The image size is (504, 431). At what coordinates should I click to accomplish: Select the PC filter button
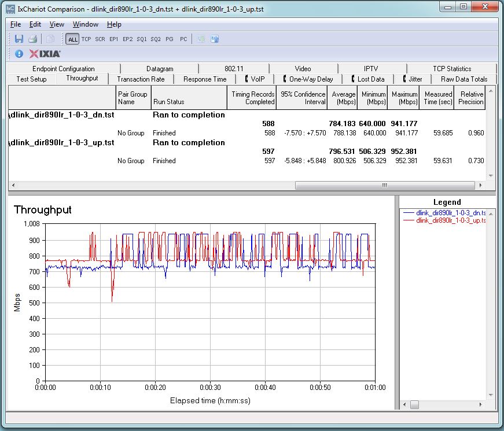pyautogui.click(x=183, y=39)
